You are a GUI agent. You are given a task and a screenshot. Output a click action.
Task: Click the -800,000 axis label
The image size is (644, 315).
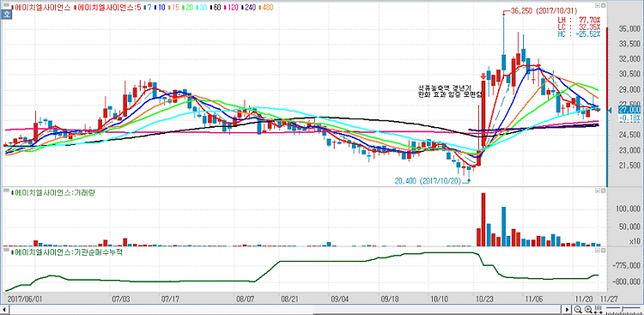(x=626, y=282)
